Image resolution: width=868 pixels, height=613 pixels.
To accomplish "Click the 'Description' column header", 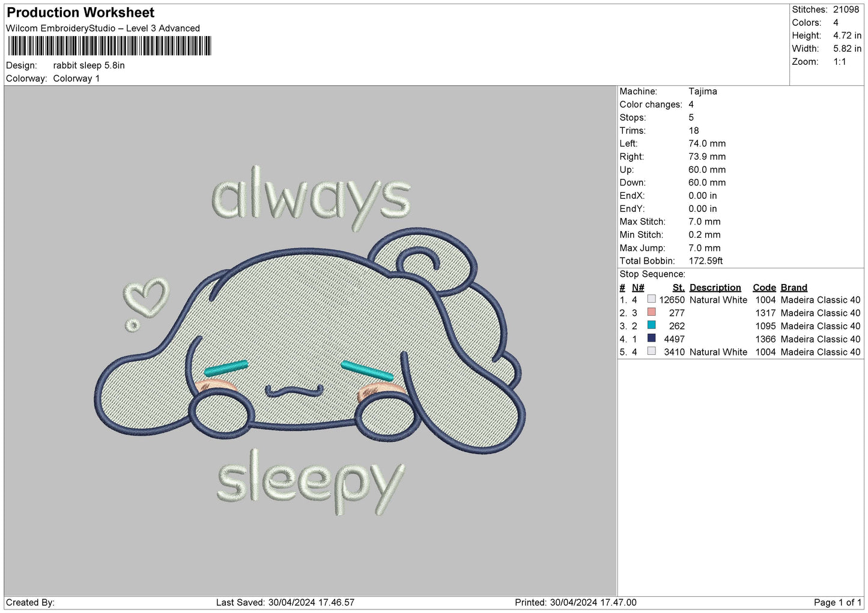I will click(715, 288).
